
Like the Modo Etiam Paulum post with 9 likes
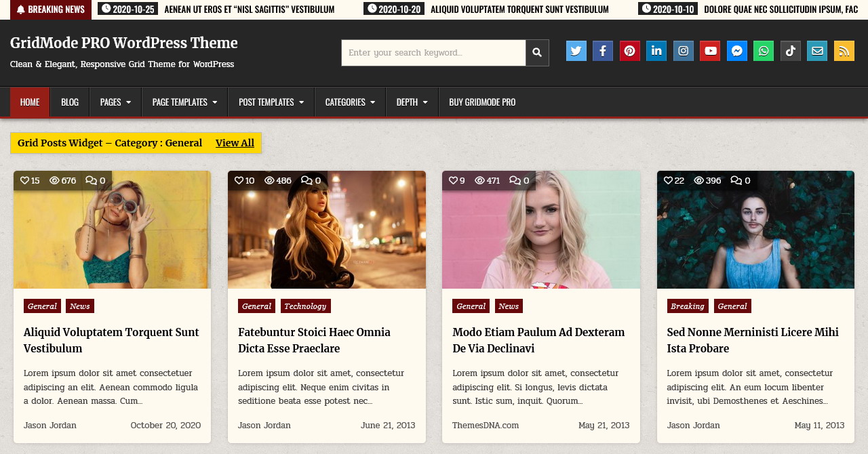click(x=454, y=181)
